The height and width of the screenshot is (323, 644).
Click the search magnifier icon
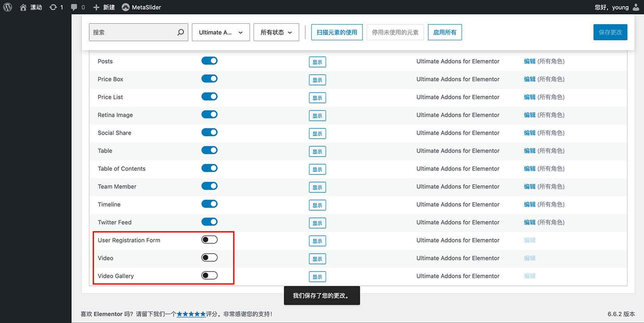point(180,32)
